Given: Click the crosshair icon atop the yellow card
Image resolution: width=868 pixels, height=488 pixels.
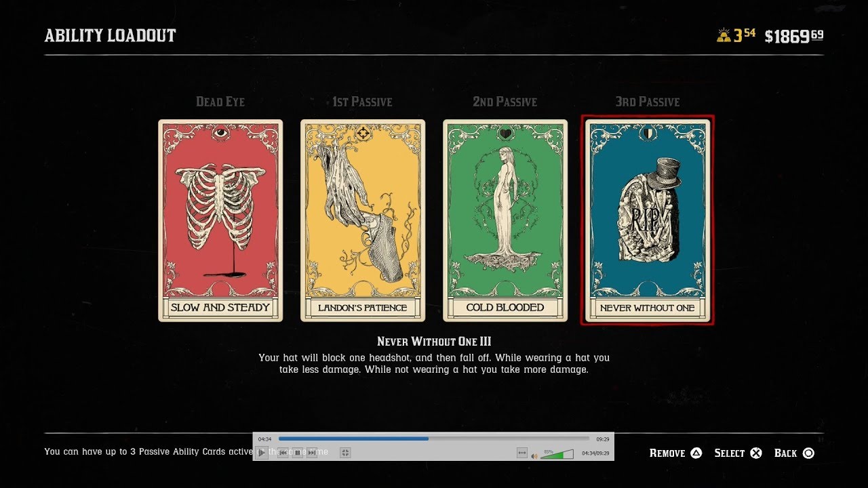Looking at the screenshot, I should point(363,134).
